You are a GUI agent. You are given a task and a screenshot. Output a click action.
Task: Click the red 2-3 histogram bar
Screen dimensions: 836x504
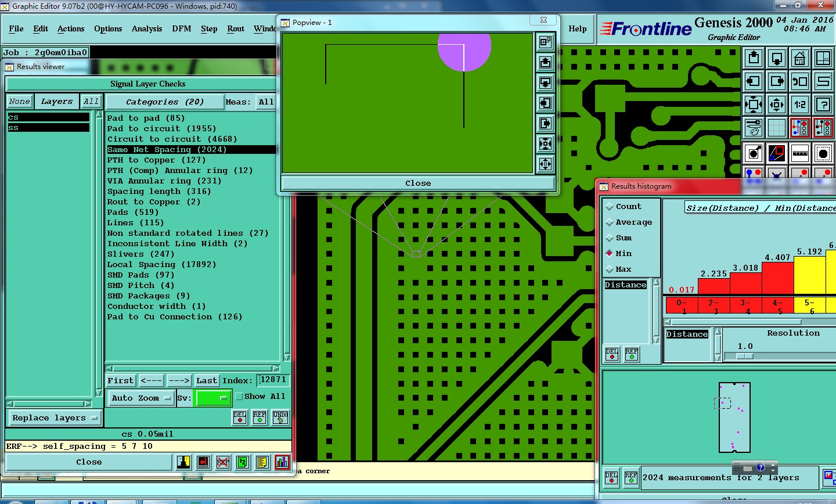[714, 286]
